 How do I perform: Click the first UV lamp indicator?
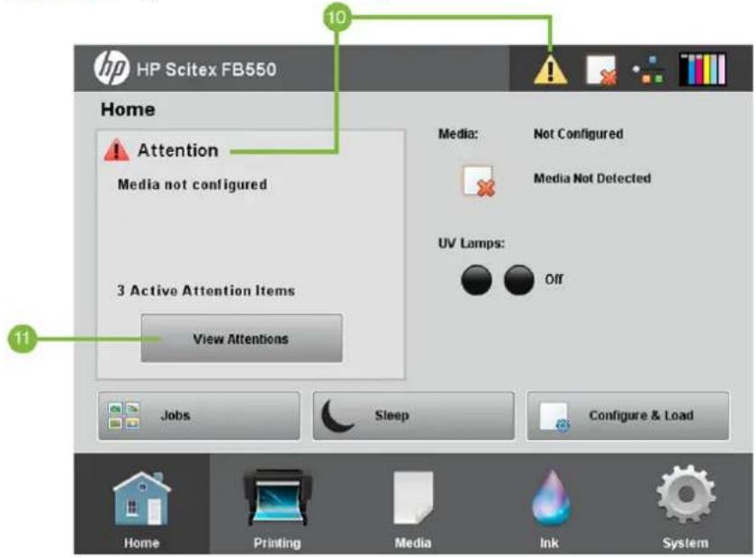[x=476, y=280]
